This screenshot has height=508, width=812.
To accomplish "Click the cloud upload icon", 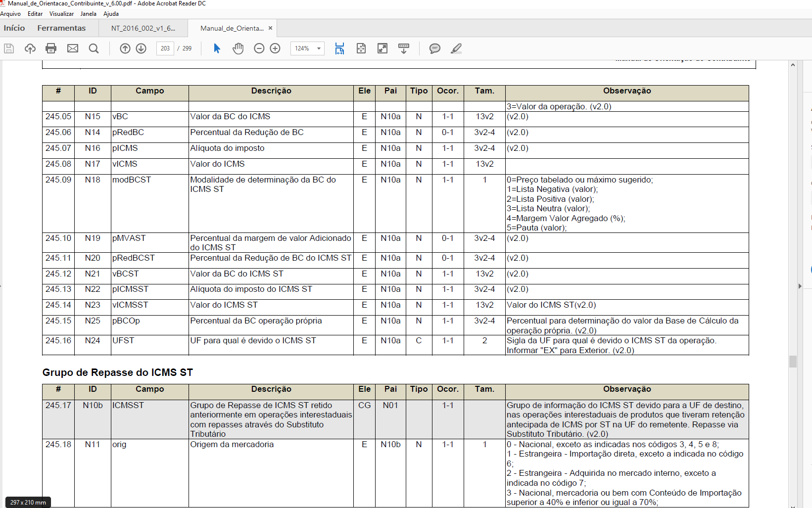I will (30, 48).
